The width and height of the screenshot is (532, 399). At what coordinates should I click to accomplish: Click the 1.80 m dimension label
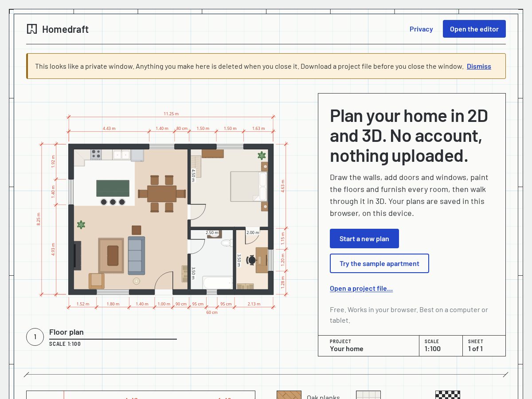pyautogui.click(x=113, y=304)
